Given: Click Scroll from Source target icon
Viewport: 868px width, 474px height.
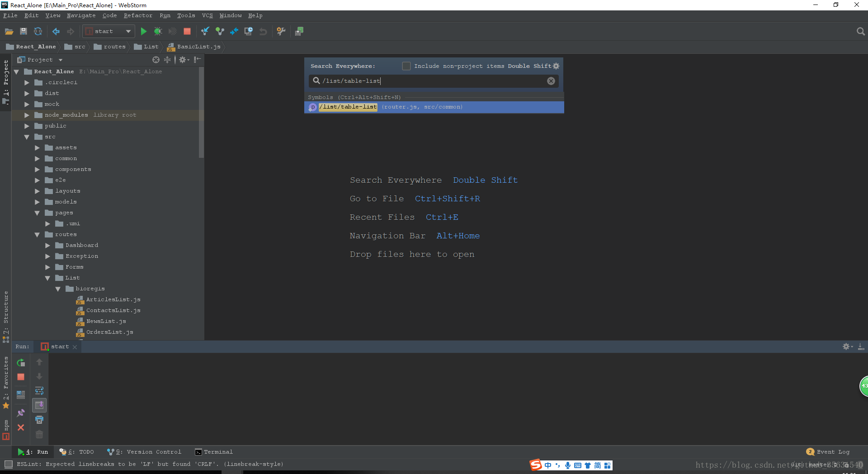Looking at the screenshot, I should [x=156, y=60].
